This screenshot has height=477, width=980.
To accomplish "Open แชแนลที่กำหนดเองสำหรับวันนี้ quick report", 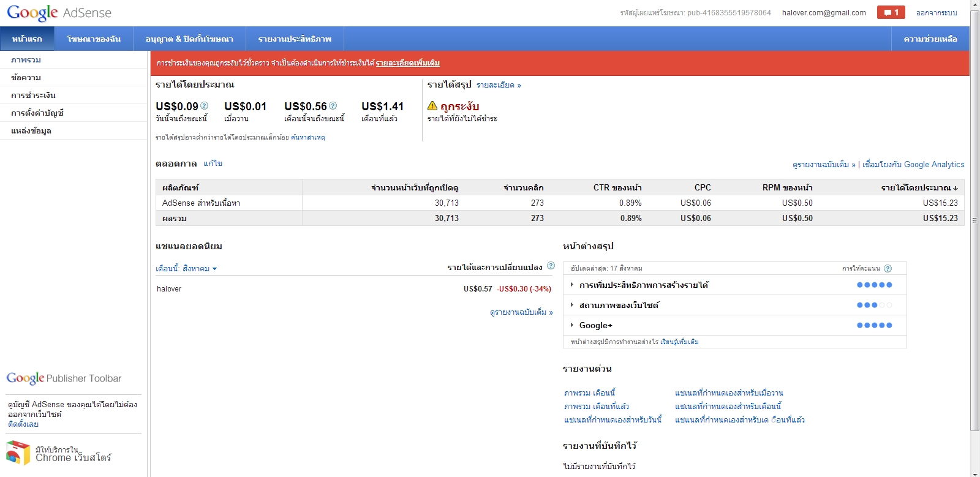I will [613, 420].
